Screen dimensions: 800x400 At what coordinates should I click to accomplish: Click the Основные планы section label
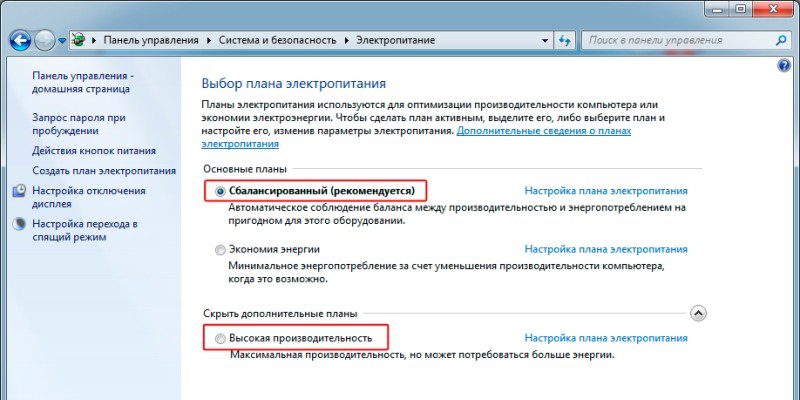click(x=245, y=169)
